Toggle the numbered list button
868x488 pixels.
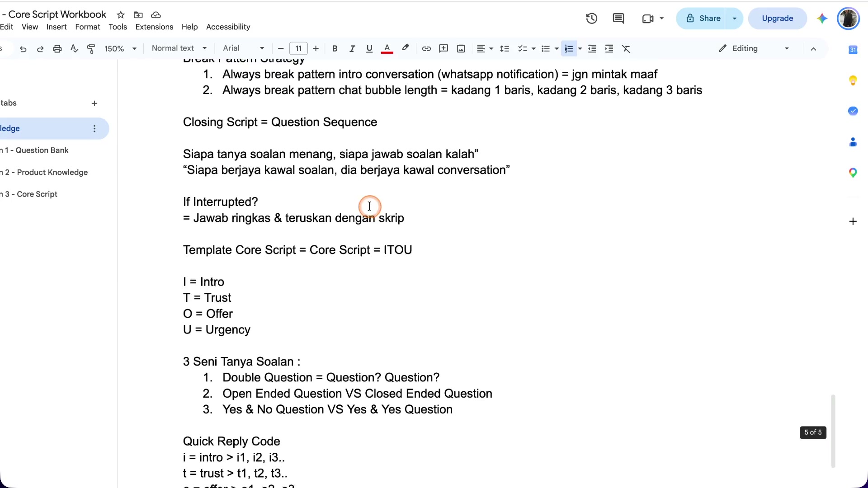coord(569,49)
